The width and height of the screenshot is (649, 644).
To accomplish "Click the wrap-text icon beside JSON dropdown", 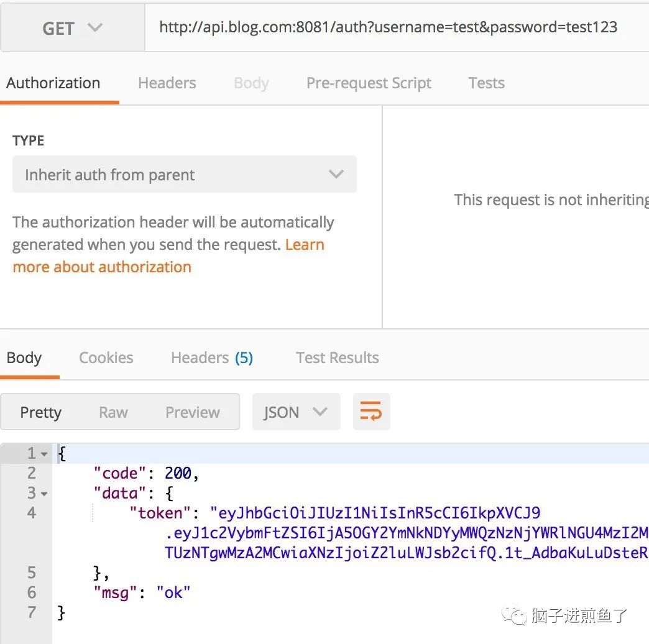I will [371, 412].
